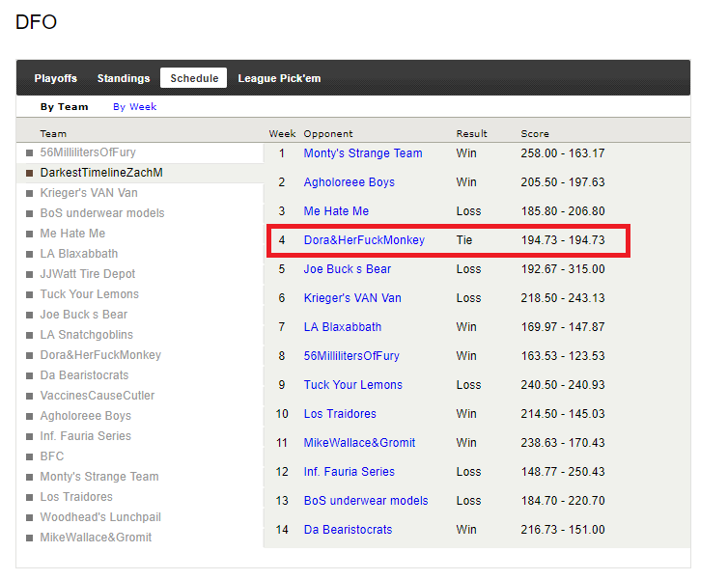Viewport: 728px width, 580px height.
Task: Click the Tie result in week 4
Action: tap(463, 240)
